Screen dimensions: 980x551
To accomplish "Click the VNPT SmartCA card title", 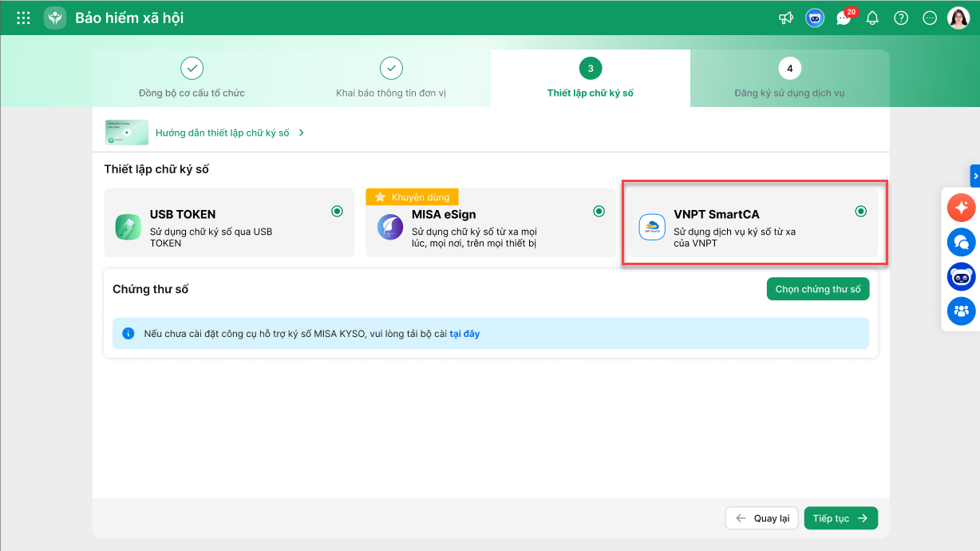I will [717, 214].
